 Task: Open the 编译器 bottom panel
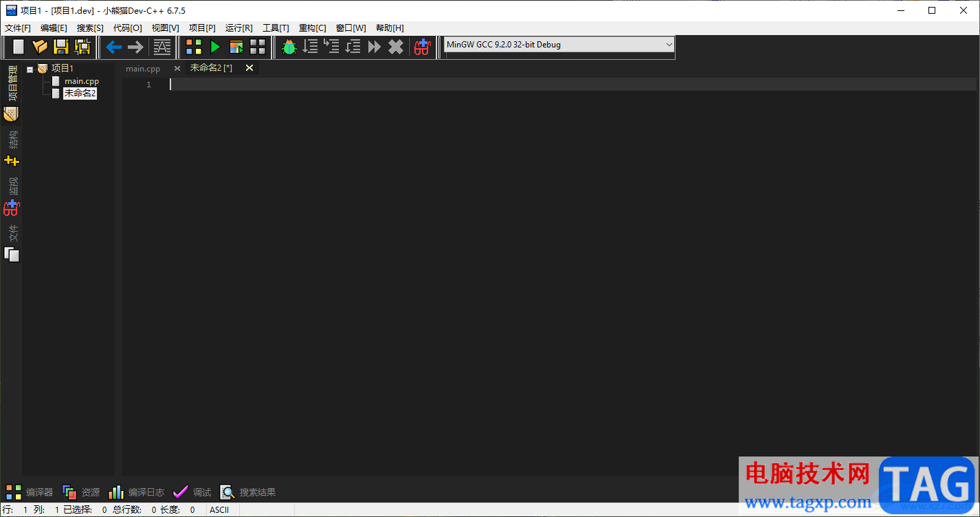click(x=29, y=492)
